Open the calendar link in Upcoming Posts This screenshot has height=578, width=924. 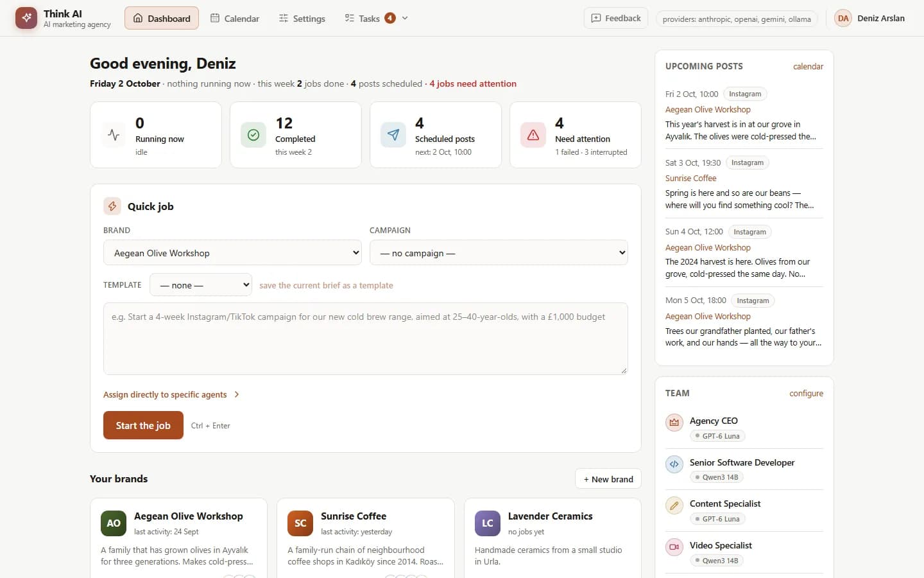pyautogui.click(x=808, y=66)
